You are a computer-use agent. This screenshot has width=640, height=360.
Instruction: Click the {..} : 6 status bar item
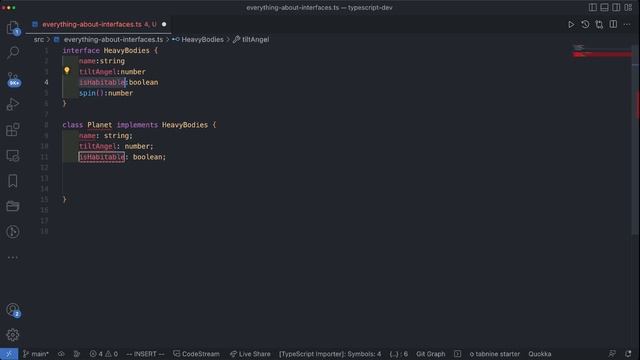(399, 354)
